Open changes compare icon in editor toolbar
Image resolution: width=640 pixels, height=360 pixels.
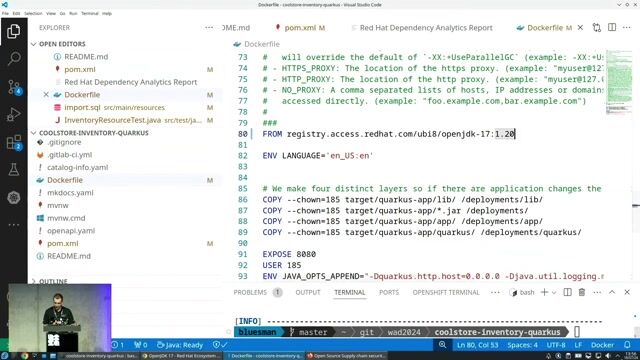point(597,28)
